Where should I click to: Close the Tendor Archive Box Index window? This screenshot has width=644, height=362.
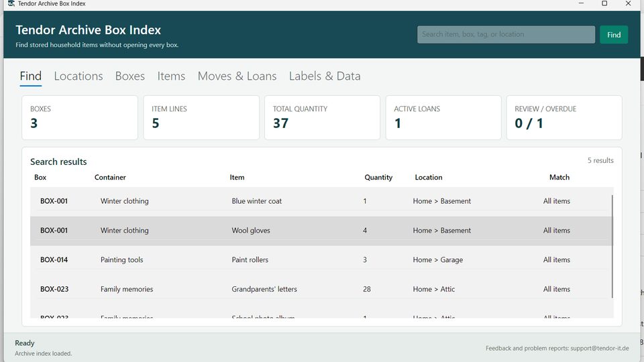[628, 3]
